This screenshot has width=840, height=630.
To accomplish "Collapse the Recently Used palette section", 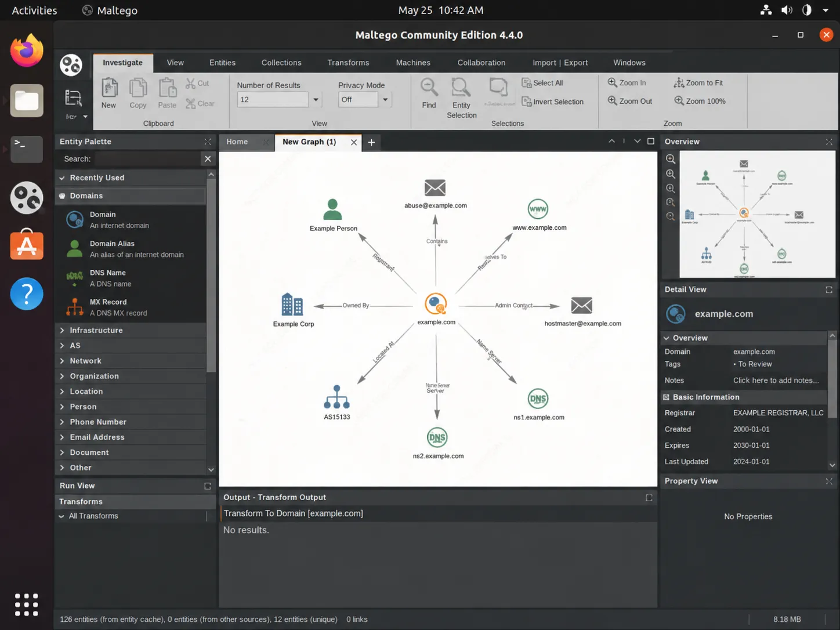I will pyautogui.click(x=62, y=178).
